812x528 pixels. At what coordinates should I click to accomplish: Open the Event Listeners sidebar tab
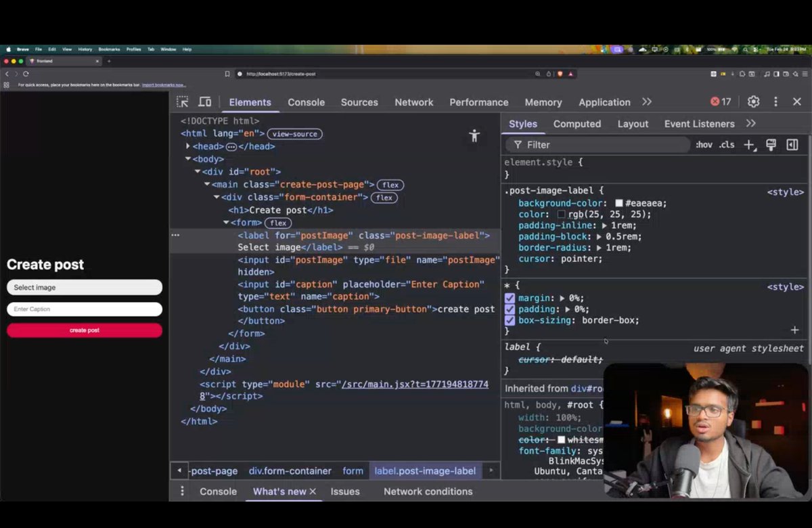tap(699, 124)
